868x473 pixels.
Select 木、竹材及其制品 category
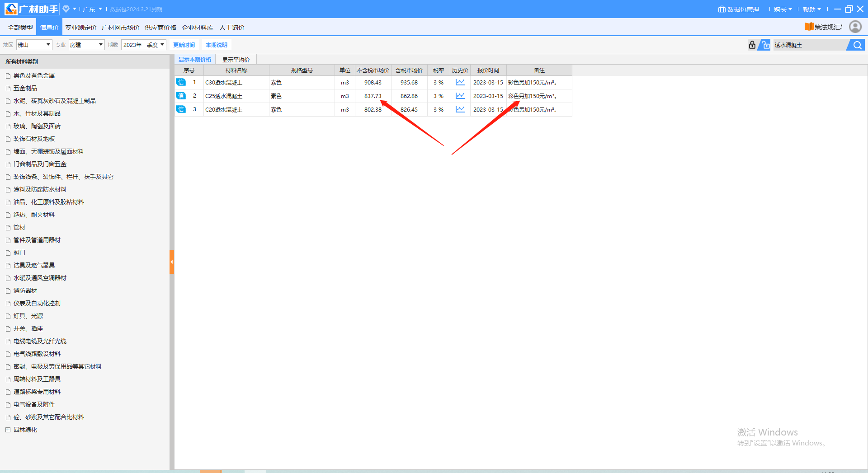pos(37,113)
